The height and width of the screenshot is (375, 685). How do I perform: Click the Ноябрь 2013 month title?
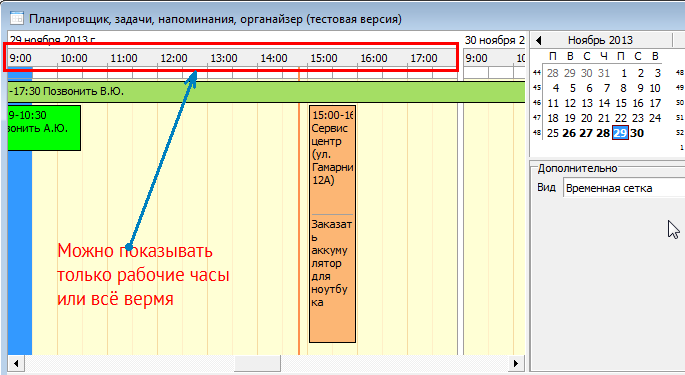coord(600,40)
